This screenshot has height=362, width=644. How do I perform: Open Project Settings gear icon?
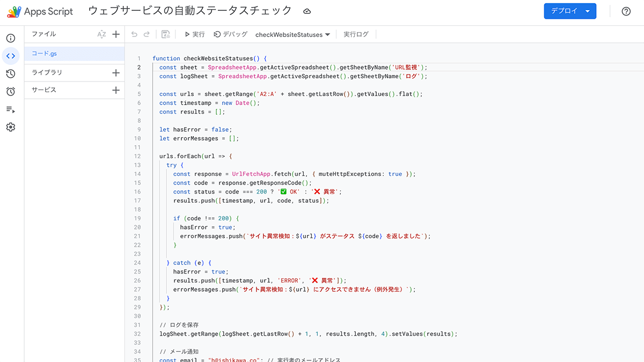click(x=11, y=127)
